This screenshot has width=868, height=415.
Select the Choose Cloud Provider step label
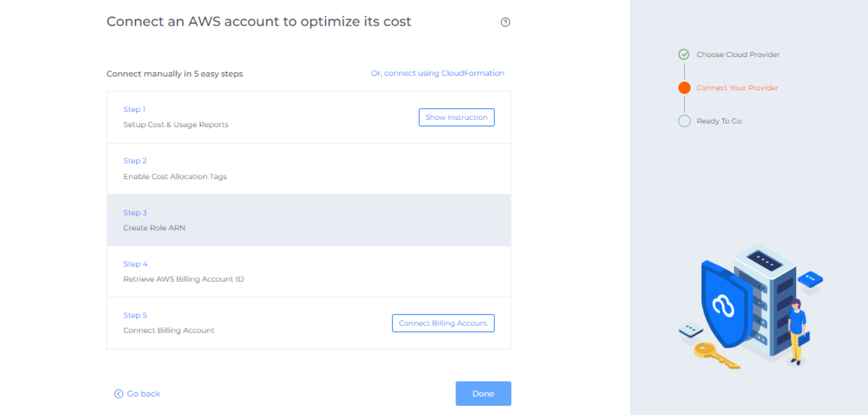coord(737,54)
